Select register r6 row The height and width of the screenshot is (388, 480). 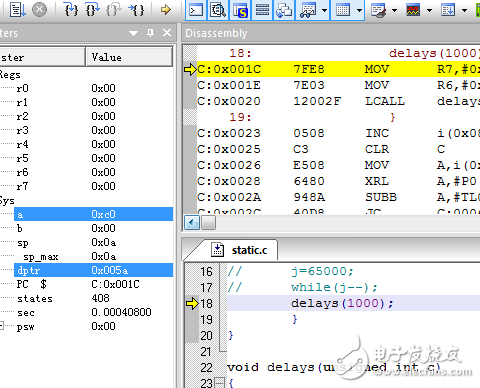[87, 172]
